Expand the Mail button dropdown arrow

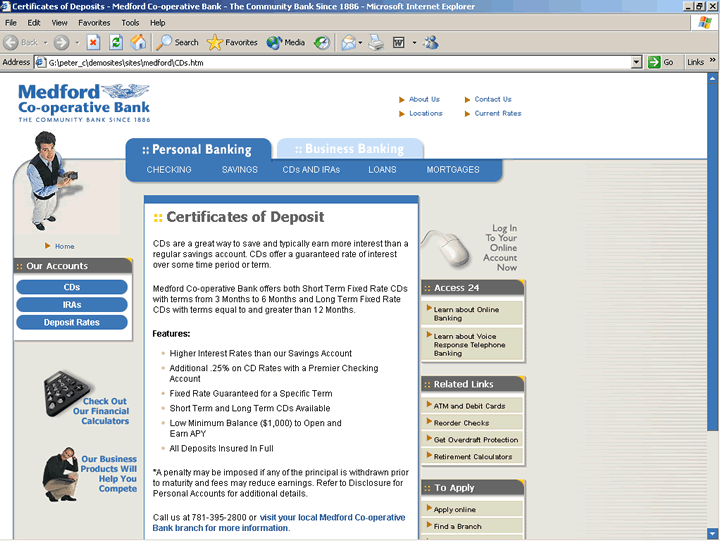[x=360, y=43]
